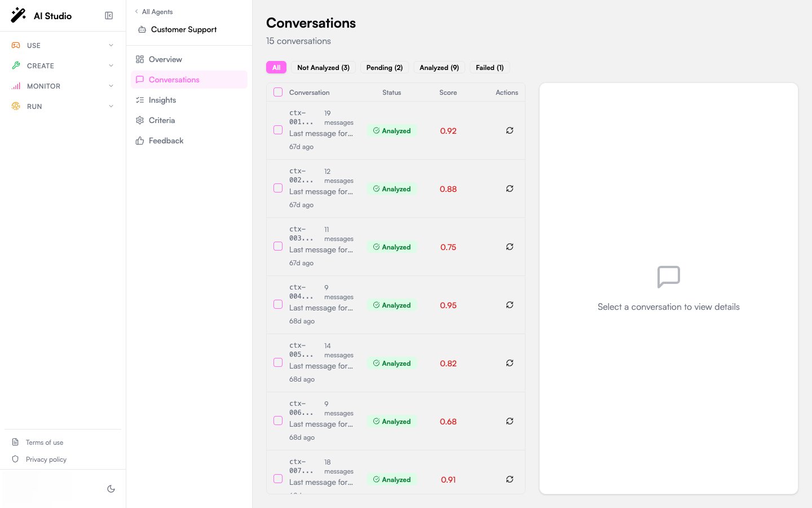812x508 pixels.
Task: Click the robot icon next to Customer Support
Action: (x=142, y=29)
